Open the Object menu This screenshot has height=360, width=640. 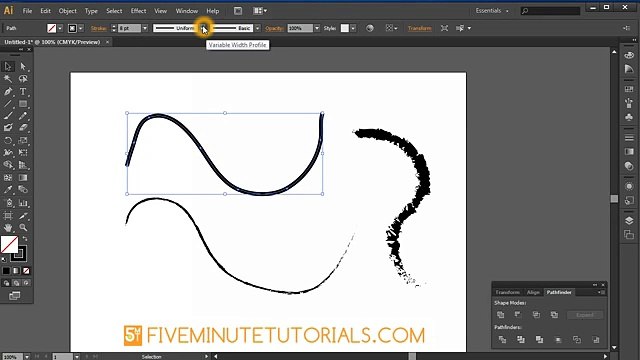[68, 11]
